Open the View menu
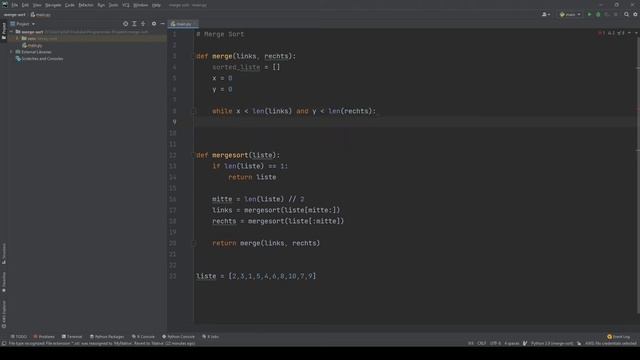The height and width of the screenshot is (360, 640). [37, 5]
